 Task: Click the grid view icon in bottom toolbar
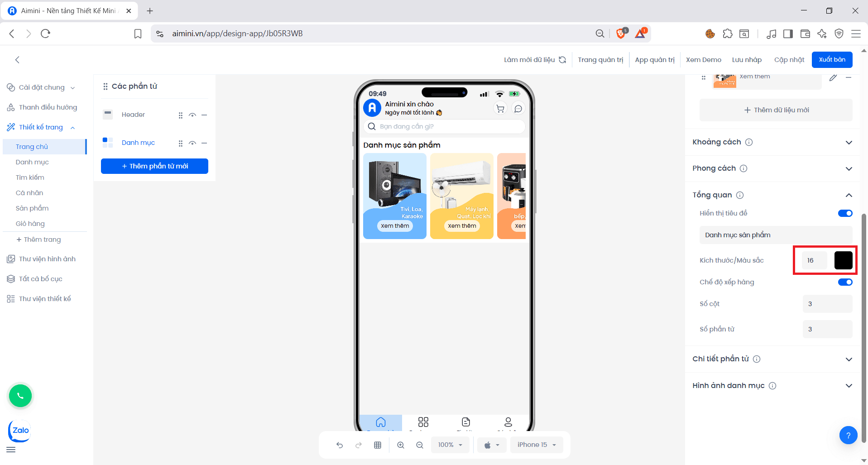pos(378,445)
